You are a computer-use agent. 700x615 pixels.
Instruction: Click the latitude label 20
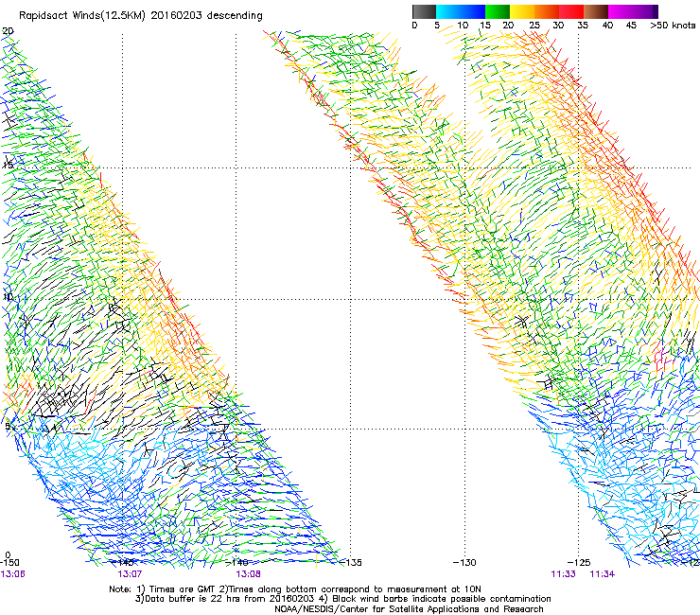pyautogui.click(x=8, y=31)
